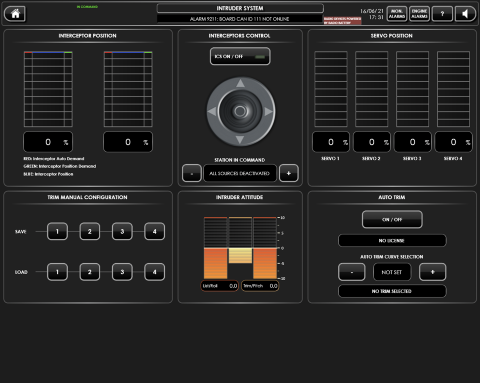The height and width of the screenshot is (383, 480).
Task: Save trim configuration slot 4
Action: (x=154, y=231)
